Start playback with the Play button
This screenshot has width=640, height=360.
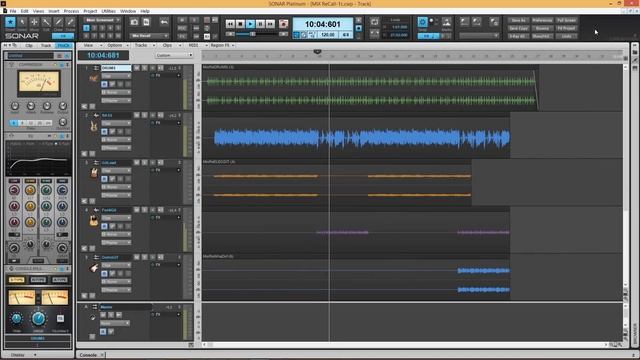(x=250, y=24)
